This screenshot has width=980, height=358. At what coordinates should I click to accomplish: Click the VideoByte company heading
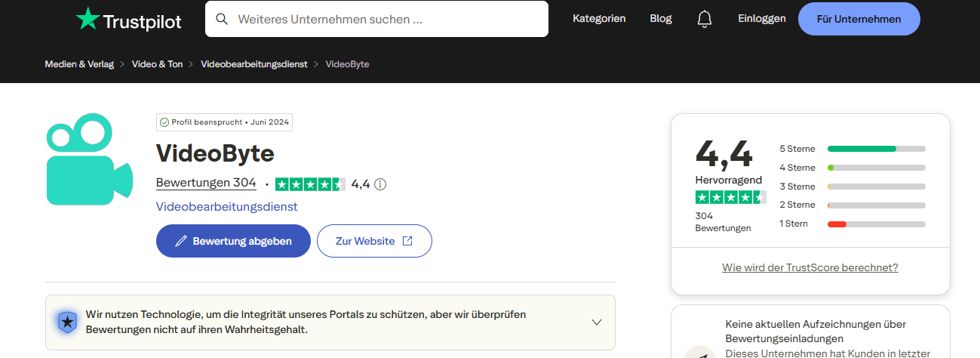pos(215,153)
